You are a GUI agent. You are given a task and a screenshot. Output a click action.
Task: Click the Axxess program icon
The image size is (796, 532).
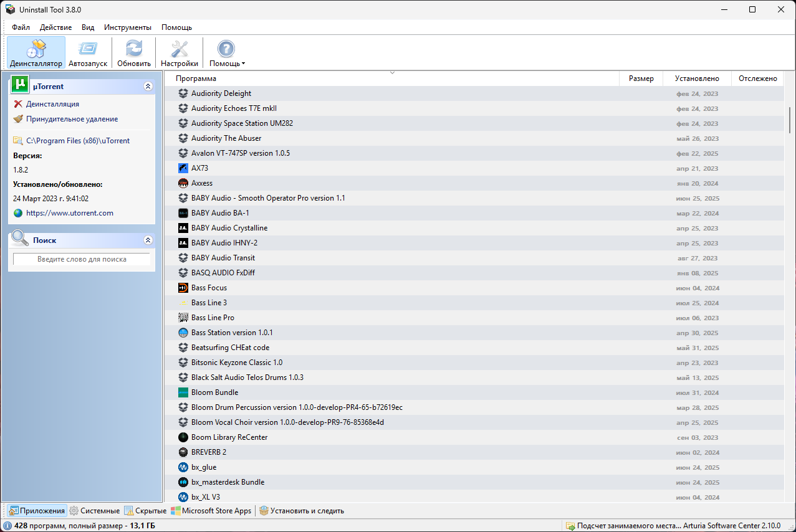(x=183, y=183)
